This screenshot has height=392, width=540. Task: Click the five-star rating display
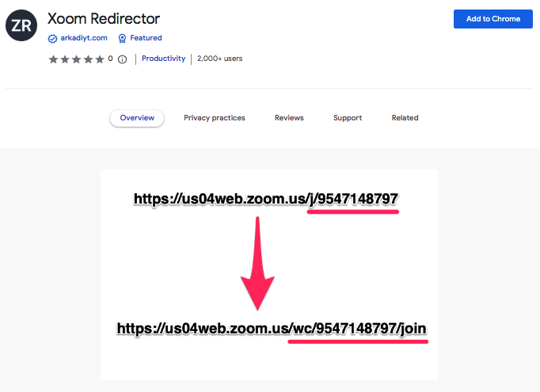(76, 59)
